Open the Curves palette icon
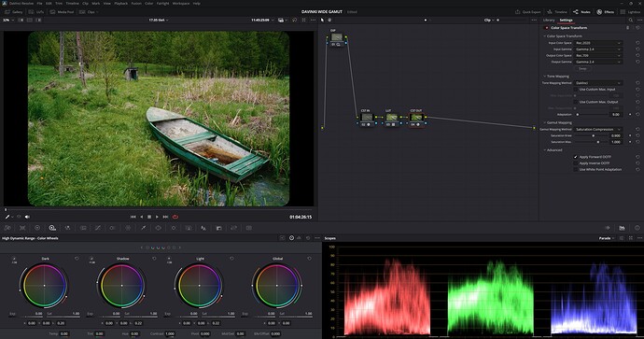This screenshot has height=339, width=644. (98, 228)
